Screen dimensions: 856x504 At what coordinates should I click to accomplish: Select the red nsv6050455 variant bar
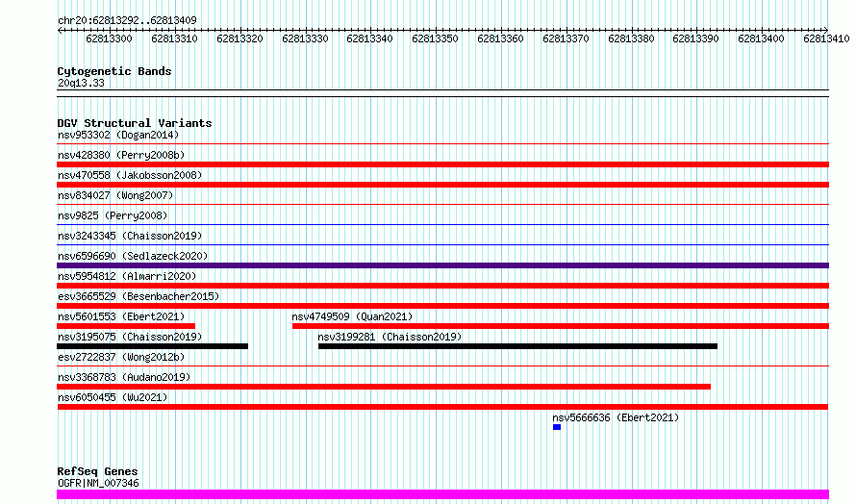click(x=442, y=407)
